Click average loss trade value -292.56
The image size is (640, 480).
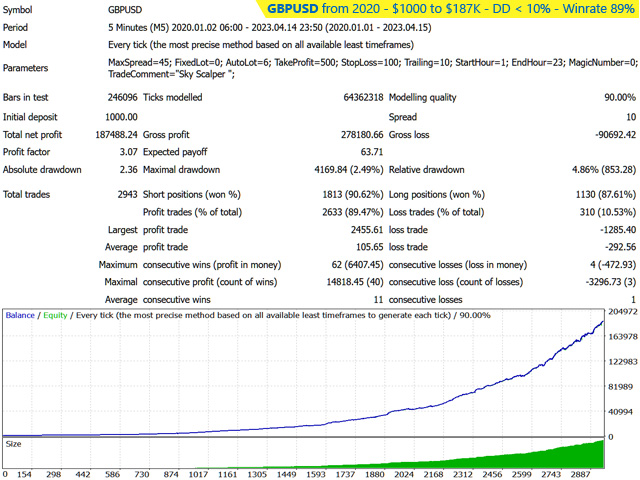pos(620,247)
